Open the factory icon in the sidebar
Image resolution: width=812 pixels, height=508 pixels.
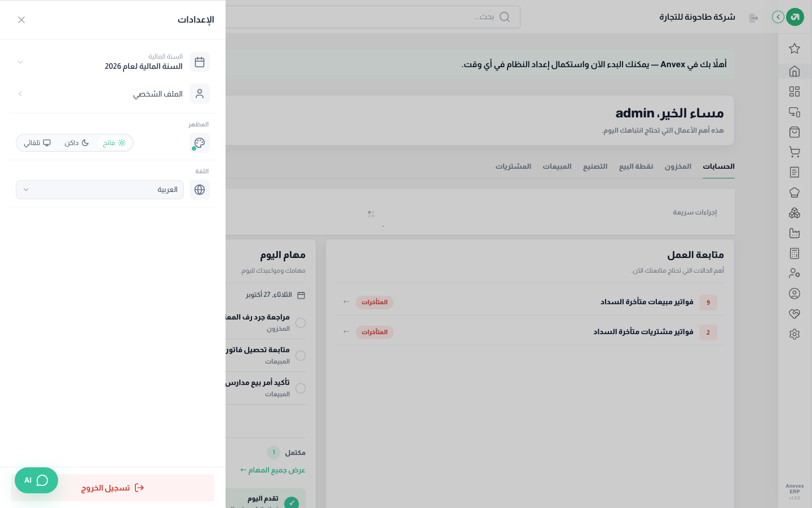coord(795,233)
